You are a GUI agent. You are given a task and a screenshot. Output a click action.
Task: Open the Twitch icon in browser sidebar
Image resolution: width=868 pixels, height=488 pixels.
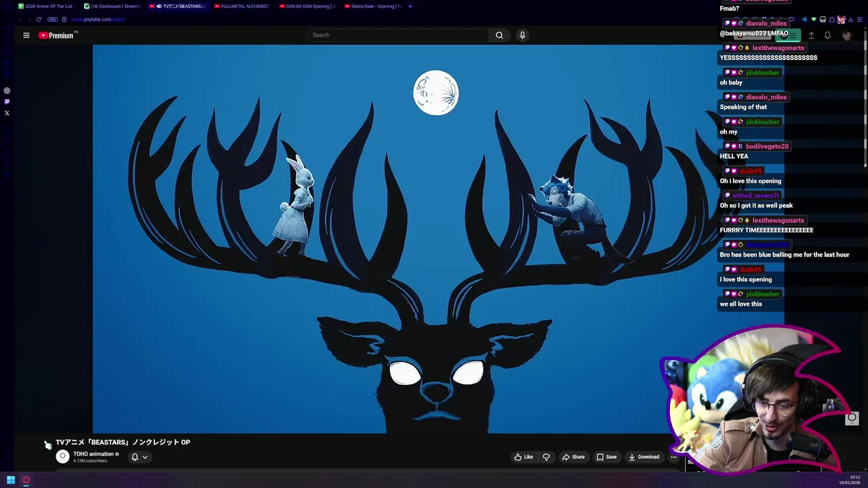pos(7,102)
